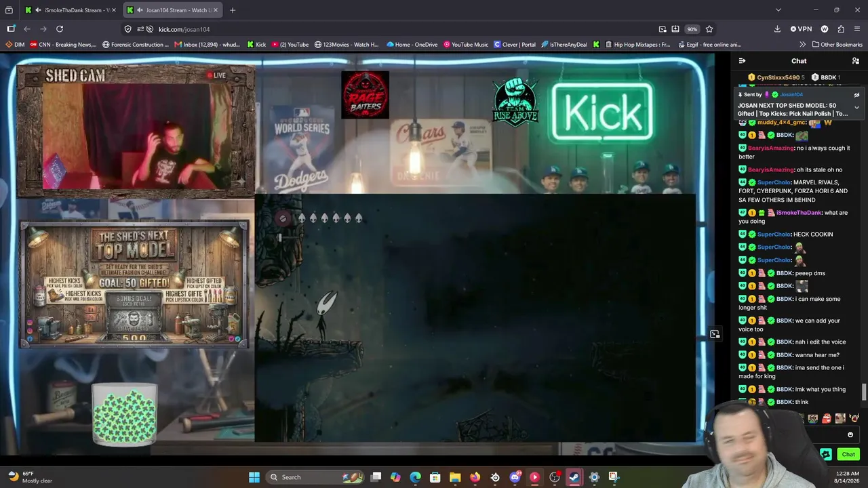
Task: Open IsThereAnyDeal bookmark
Action: 564,45
